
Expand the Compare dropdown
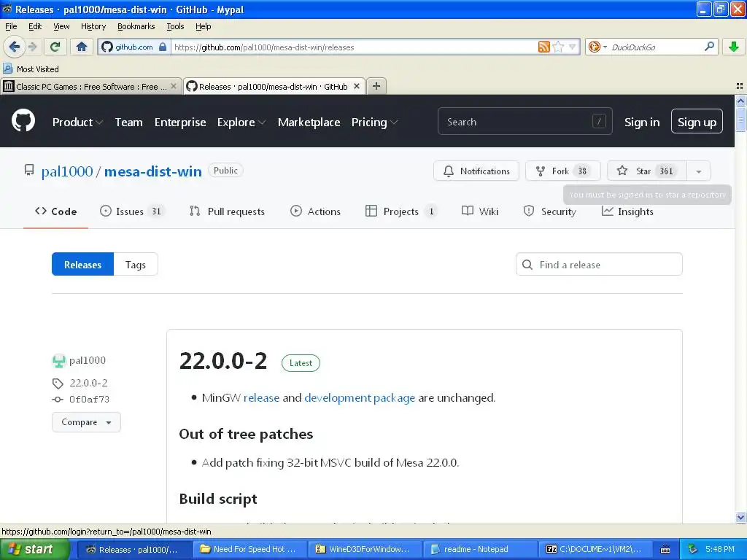point(86,422)
